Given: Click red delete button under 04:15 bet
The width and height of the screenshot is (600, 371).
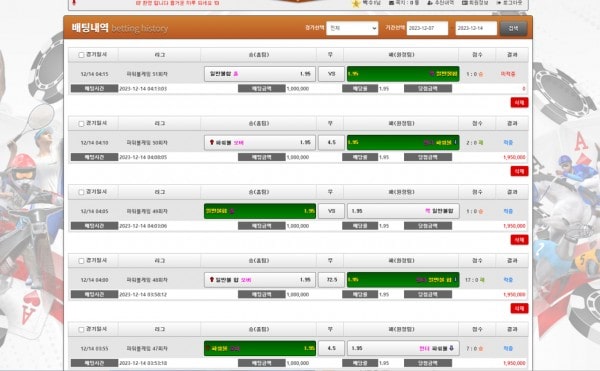Looking at the screenshot, I should (519, 103).
